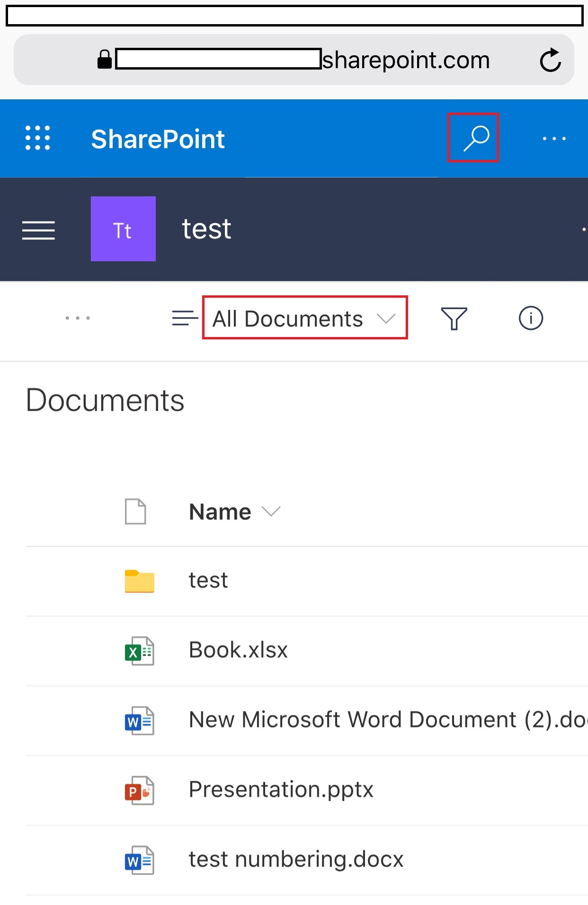Open test numbering.docx
Image resolution: width=588 pixels, height=905 pixels.
[296, 859]
